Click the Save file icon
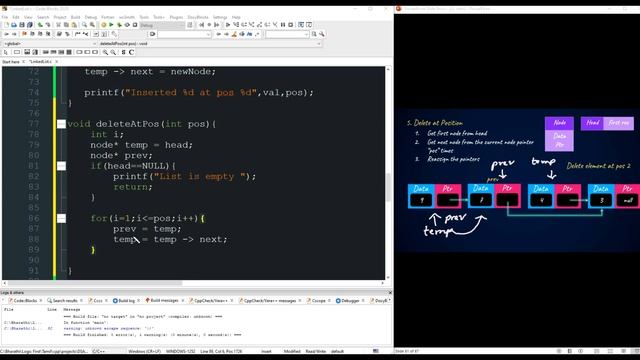640x360 pixels. click(22, 25)
